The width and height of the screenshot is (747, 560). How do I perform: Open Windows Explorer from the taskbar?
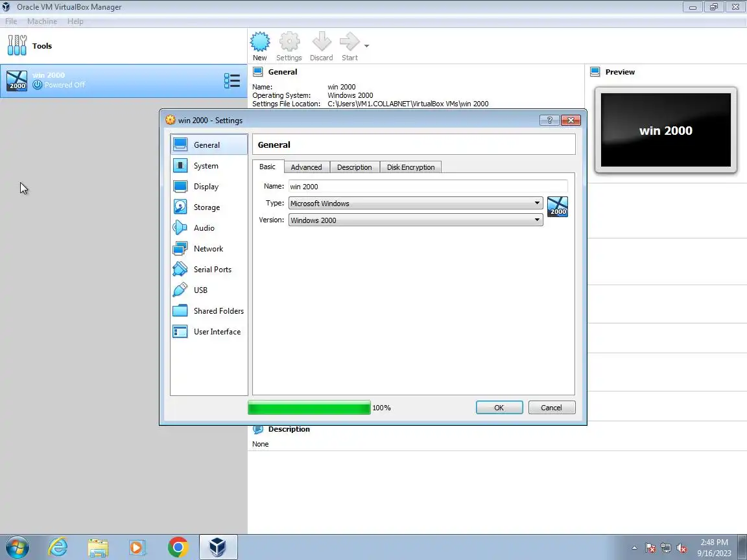pos(98,548)
